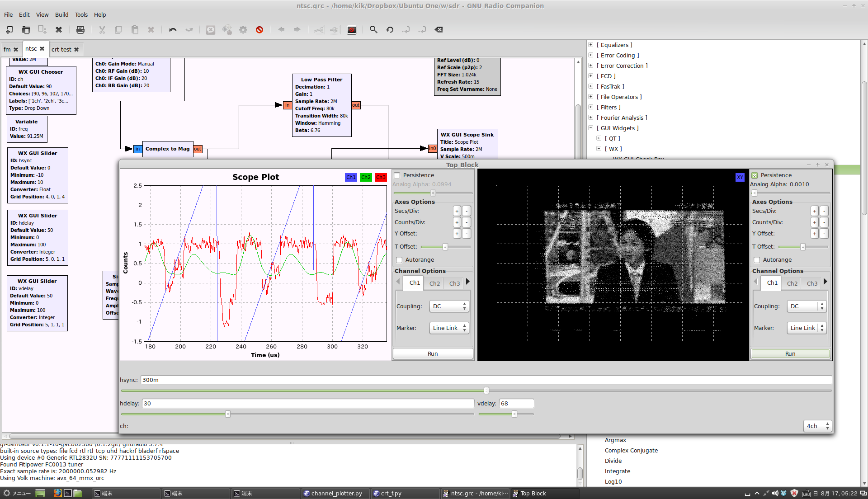Click the Find blocks magnifier icon
The image size is (868, 499).
point(373,30)
